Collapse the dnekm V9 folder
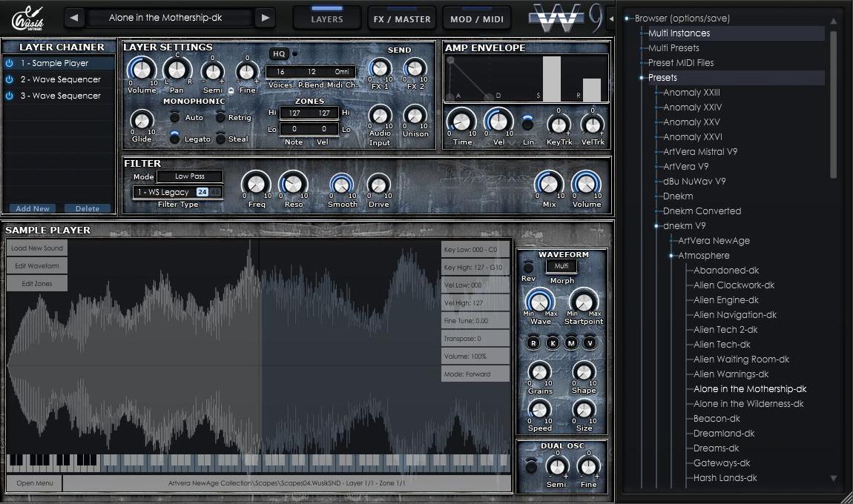This screenshot has height=504, width=853. point(656,225)
